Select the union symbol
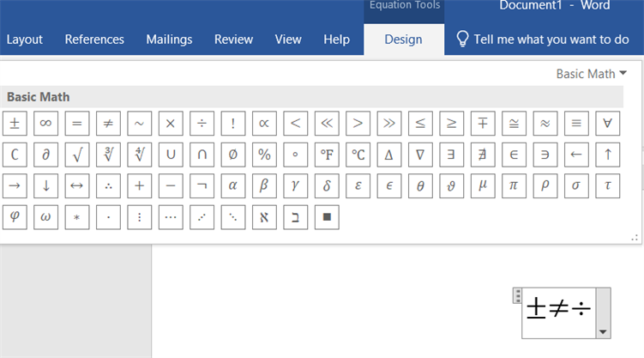Screen dimensions: 644x358 point(171,155)
